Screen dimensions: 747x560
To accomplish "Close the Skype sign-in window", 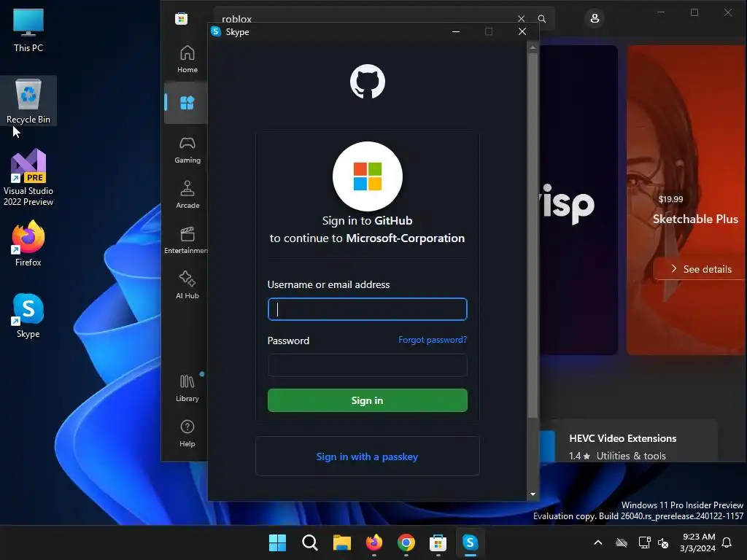I will [x=522, y=31].
